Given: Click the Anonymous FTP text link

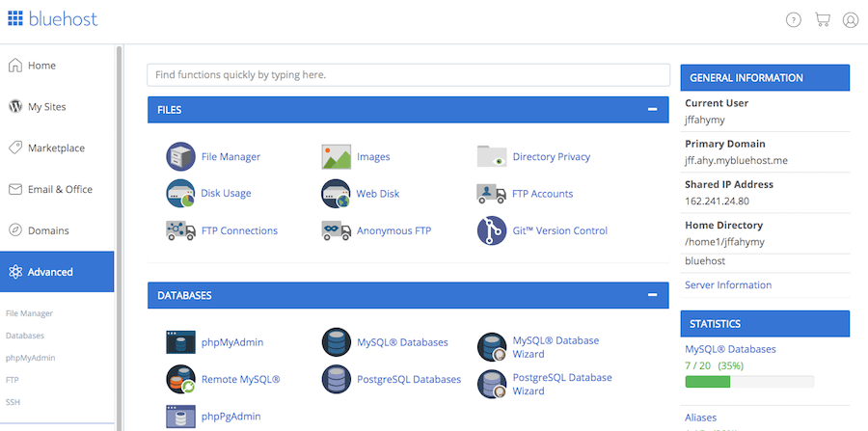Looking at the screenshot, I should coord(394,230).
